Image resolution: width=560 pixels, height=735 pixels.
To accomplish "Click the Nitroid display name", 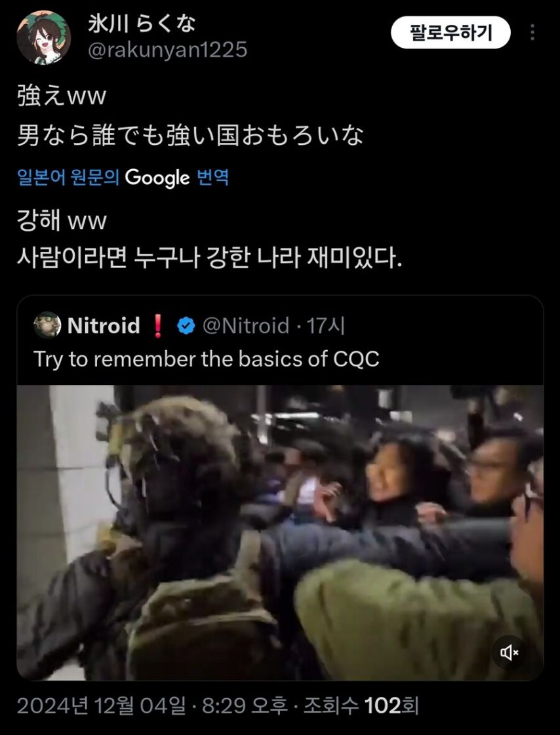I will pos(104,326).
